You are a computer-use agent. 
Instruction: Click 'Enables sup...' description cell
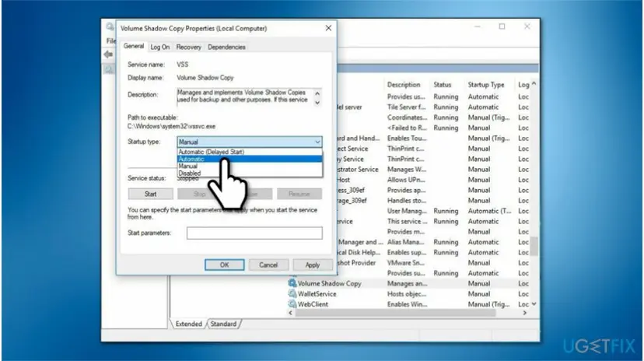point(407,252)
